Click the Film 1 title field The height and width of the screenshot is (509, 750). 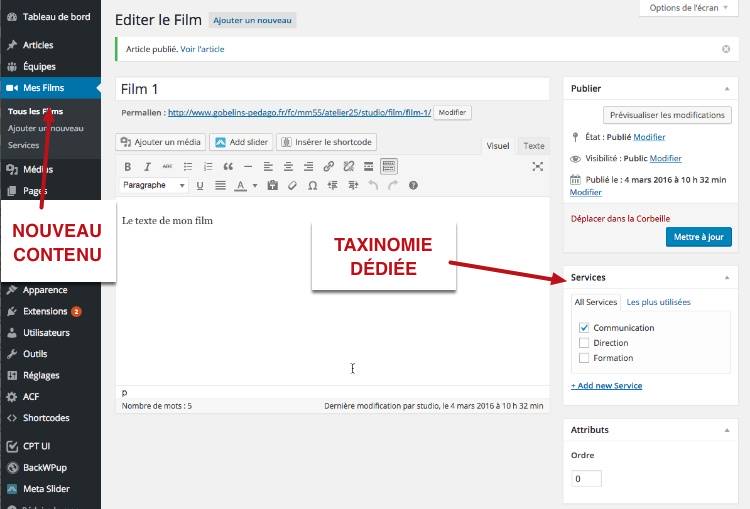(x=332, y=89)
